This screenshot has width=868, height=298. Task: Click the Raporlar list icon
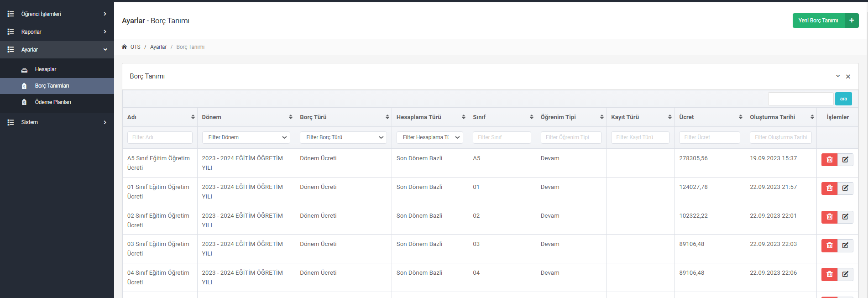click(10, 32)
